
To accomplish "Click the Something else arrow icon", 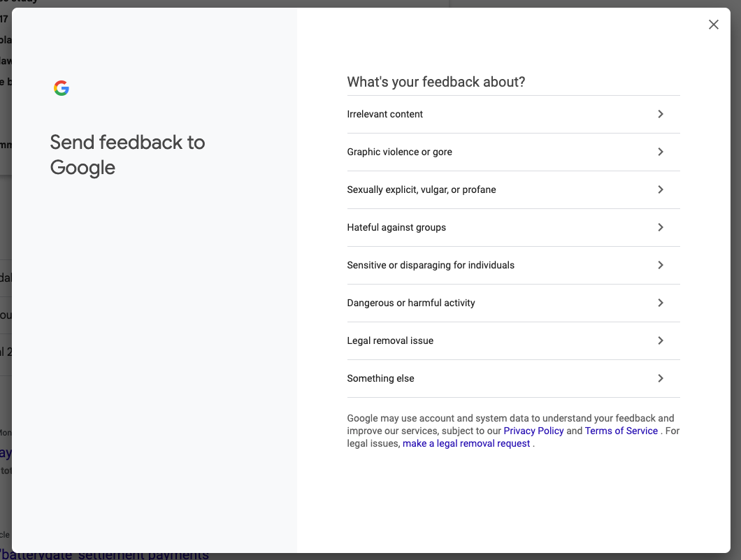I will tap(660, 378).
